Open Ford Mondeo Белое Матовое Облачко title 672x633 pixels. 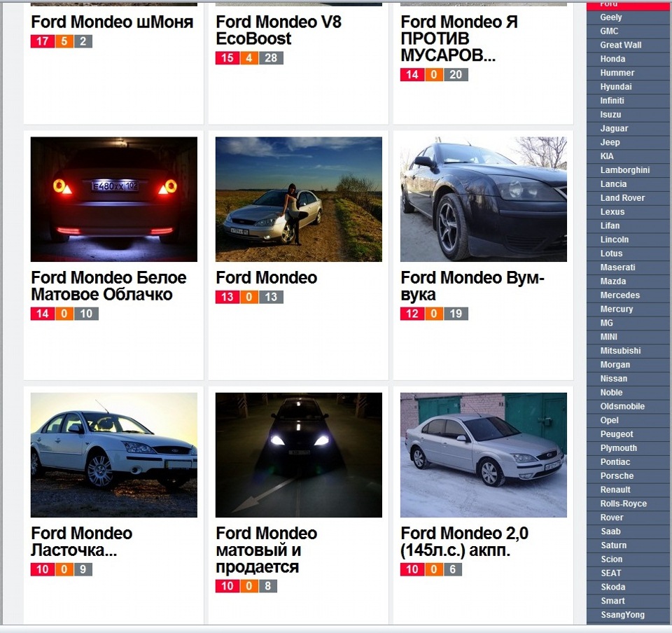pos(109,286)
